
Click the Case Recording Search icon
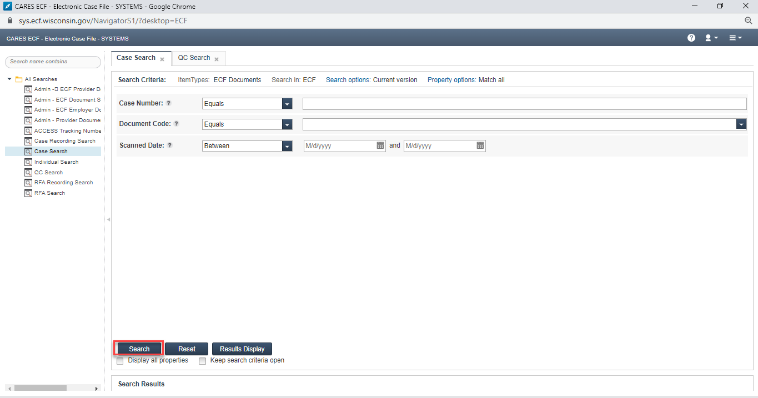pos(28,141)
